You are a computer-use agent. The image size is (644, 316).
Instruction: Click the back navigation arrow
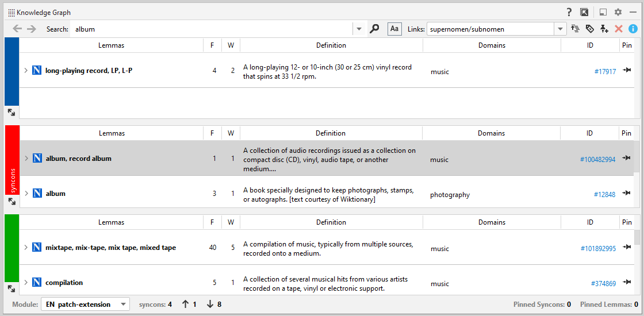(x=17, y=29)
